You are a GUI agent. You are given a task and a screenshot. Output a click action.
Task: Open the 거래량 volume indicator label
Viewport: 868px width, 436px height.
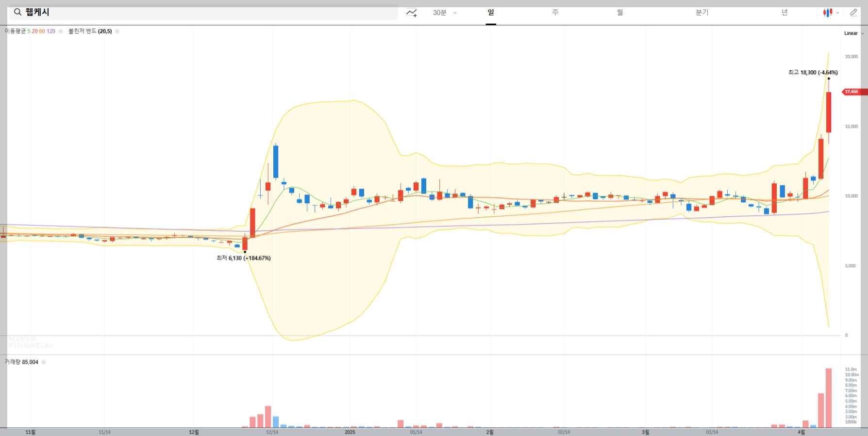click(x=21, y=362)
